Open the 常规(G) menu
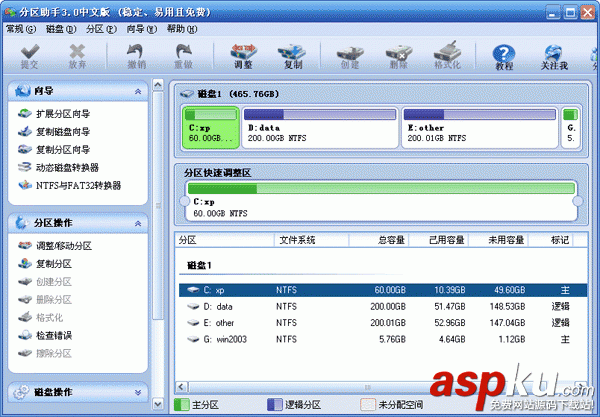 click(x=21, y=29)
